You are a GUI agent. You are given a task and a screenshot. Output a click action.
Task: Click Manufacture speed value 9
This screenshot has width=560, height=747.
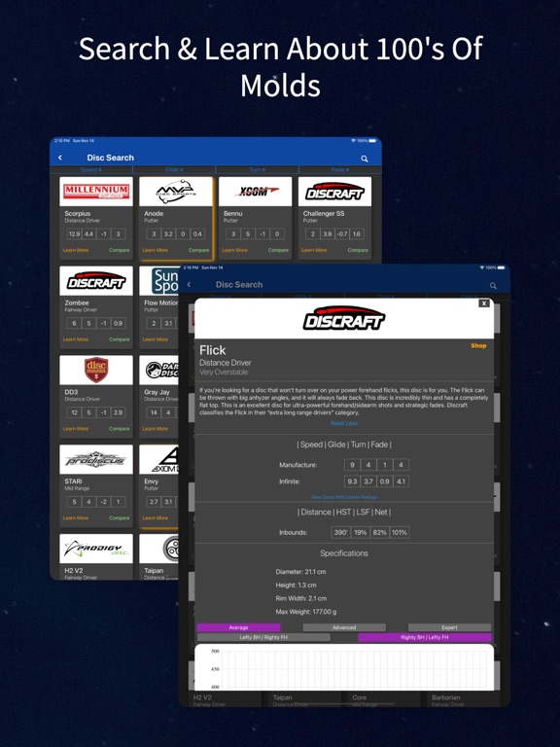(x=352, y=465)
